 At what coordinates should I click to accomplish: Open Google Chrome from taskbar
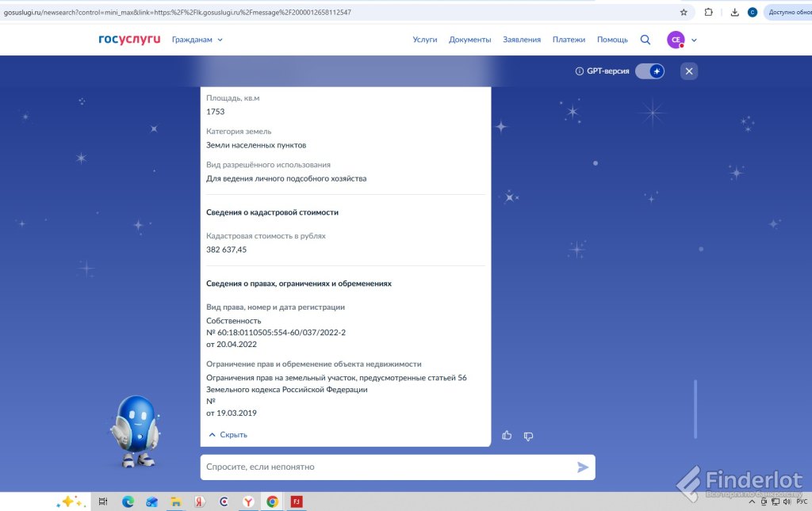click(x=273, y=501)
